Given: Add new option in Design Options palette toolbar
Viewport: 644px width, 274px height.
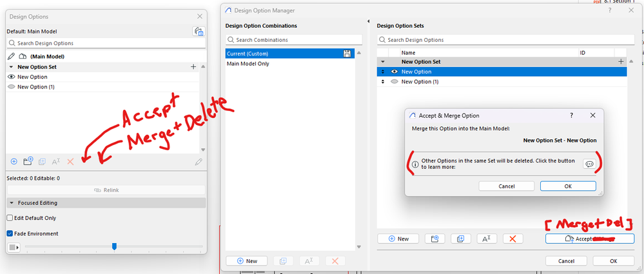Looking at the screenshot, I should [x=14, y=162].
